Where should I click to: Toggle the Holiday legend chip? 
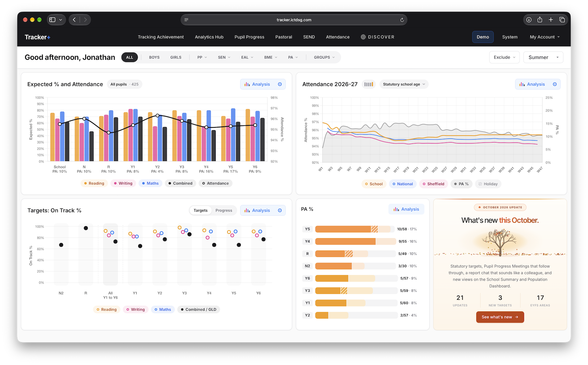pyautogui.click(x=488, y=184)
